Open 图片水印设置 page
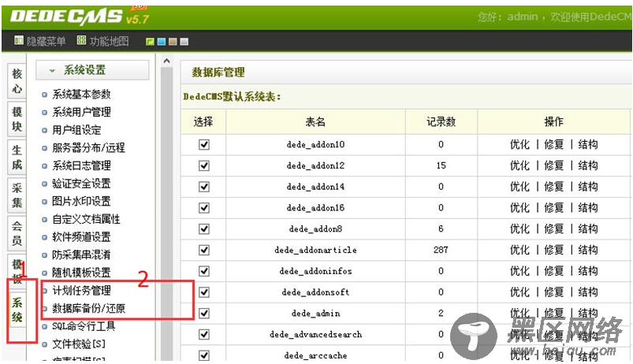 pos(81,201)
